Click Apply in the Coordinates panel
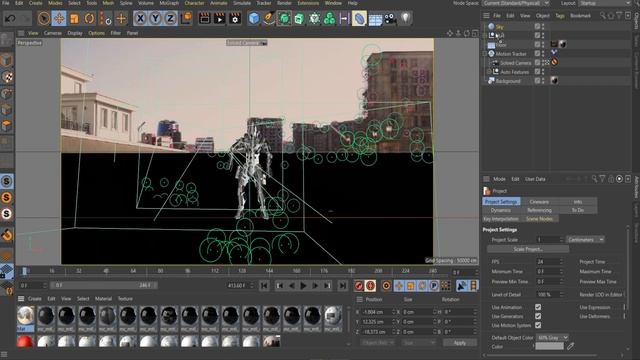 460,343
